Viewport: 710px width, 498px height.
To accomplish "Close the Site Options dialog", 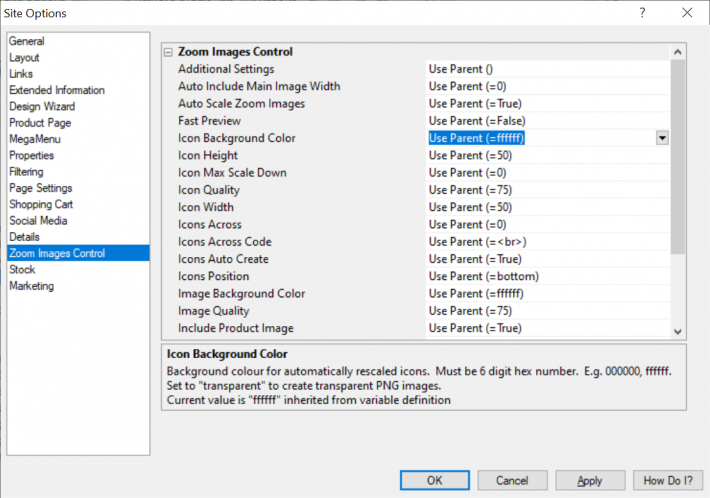I will [686, 13].
